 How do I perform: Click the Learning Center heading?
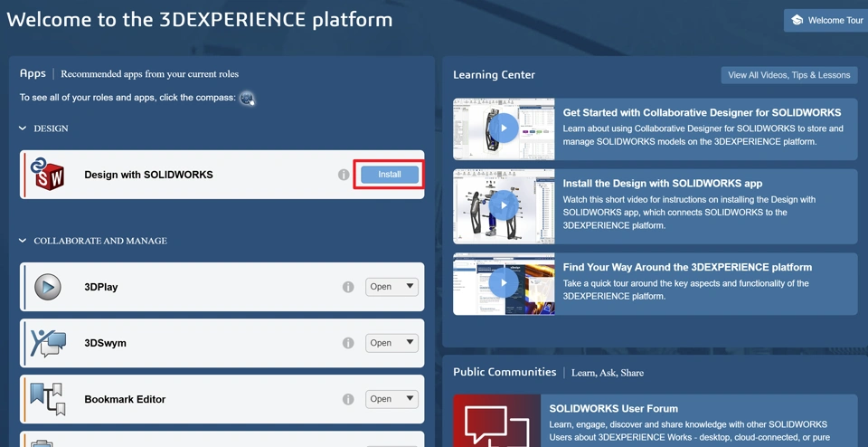click(494, 75)
